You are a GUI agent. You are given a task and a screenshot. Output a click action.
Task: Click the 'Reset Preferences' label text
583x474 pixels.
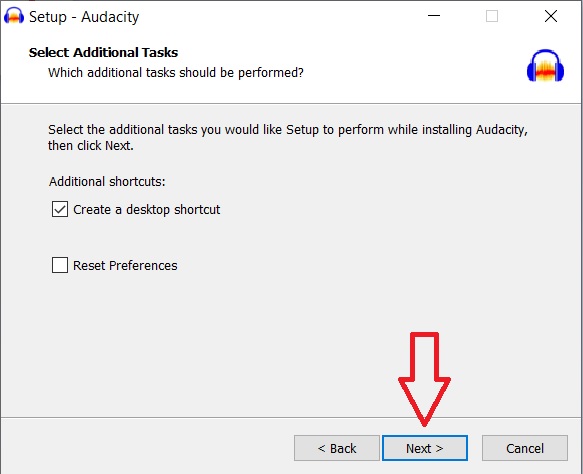(125, 265)
